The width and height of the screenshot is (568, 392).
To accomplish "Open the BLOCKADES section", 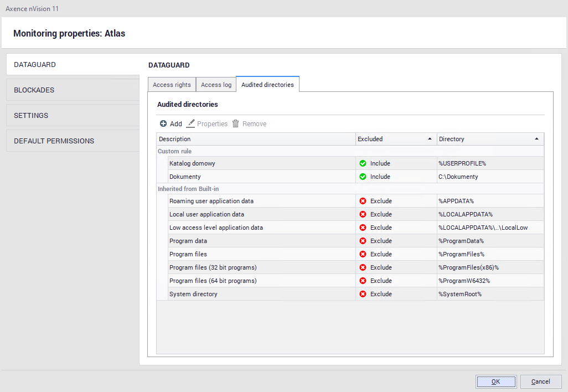I will 73,90.
